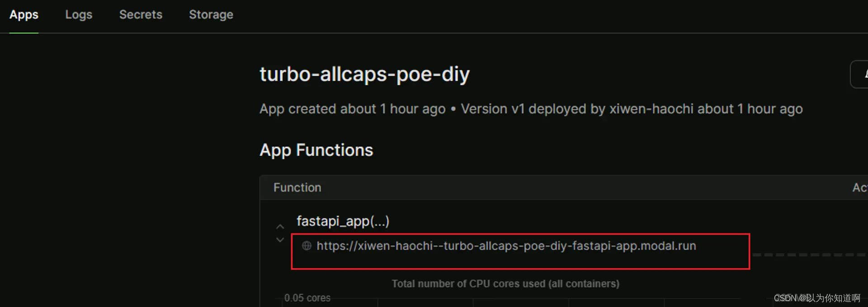Click the globe icon beside the URL
Viewport: 868px width, 307px height.
[x=307, y=246]
